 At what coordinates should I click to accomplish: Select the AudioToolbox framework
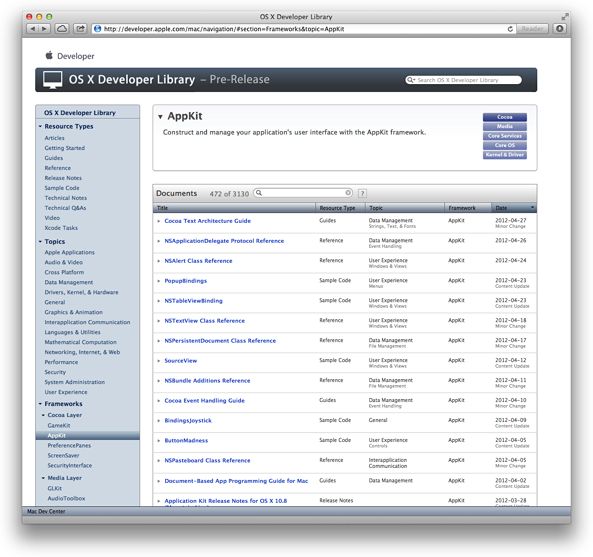click(x=66, y=498)
